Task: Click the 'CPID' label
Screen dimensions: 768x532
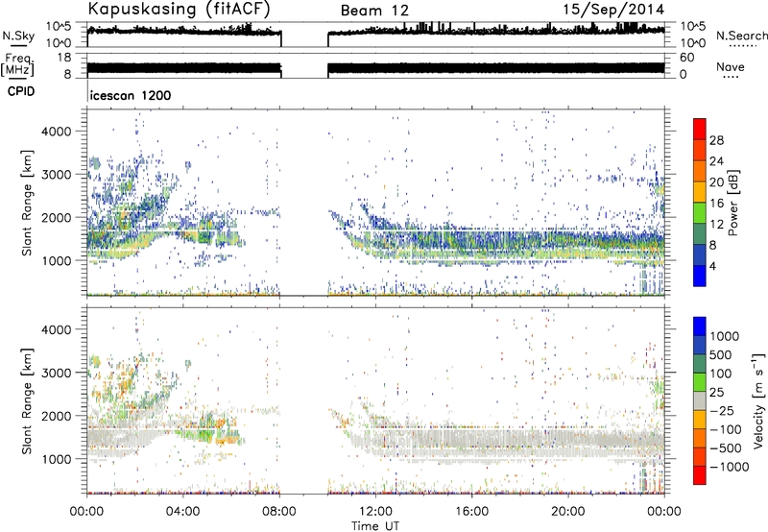Action: [x=21, y=91]
